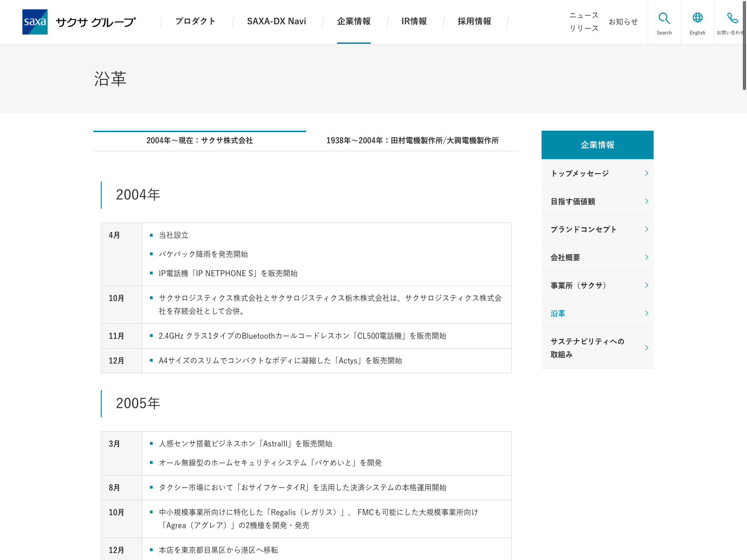Go to ニュースリリース link
The height and width of the screenshot is (560, 747).
[584, 22]
